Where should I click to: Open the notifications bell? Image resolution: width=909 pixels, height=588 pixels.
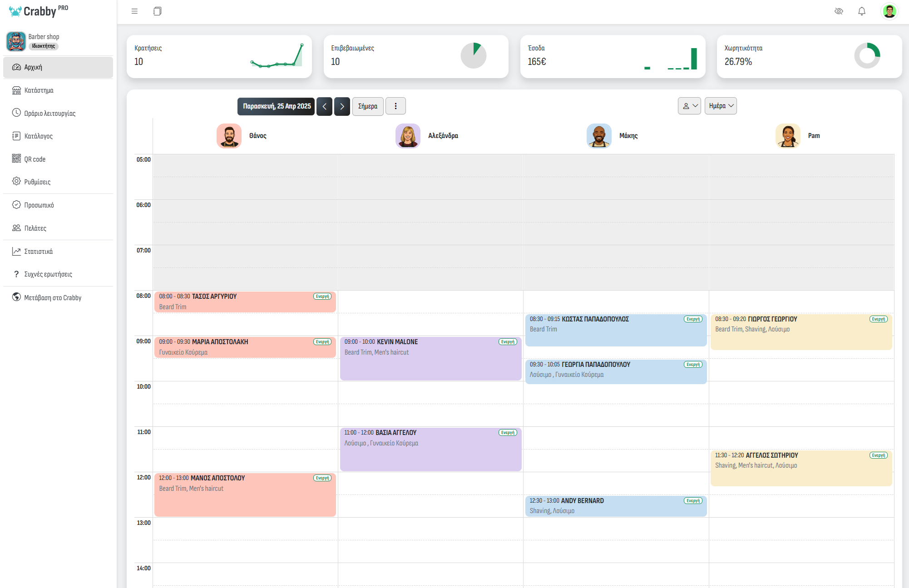(x=861, y=11)
